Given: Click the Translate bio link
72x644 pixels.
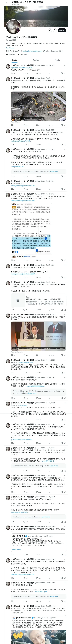Looking at the screenshot, I should pos(10,48).
